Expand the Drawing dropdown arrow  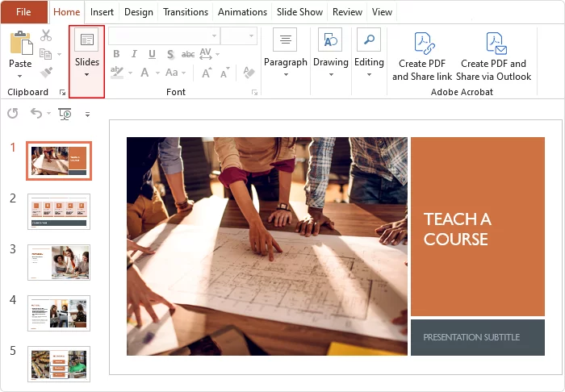(x=331, y=74)
